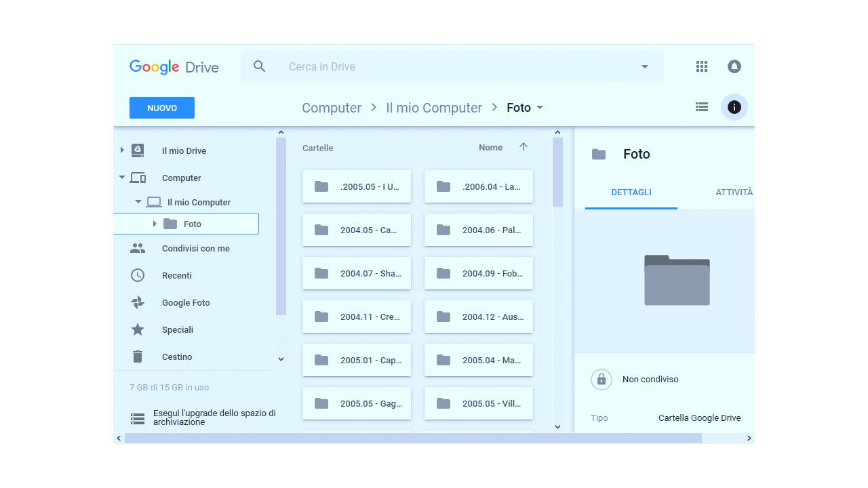Select the Dettagli tab
The image size is (868, 488).
tap(631, 192)
